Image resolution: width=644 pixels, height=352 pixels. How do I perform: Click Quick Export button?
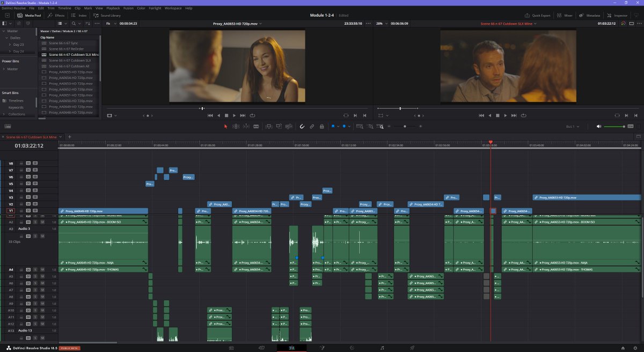point(538,16)
